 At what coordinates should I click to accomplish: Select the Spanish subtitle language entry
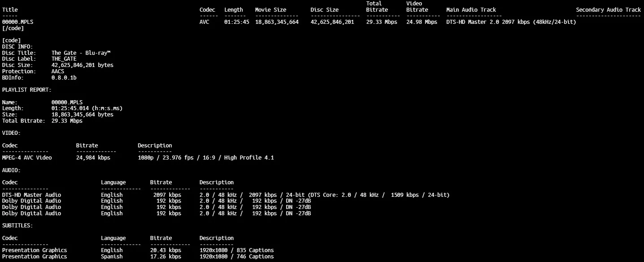112,257
